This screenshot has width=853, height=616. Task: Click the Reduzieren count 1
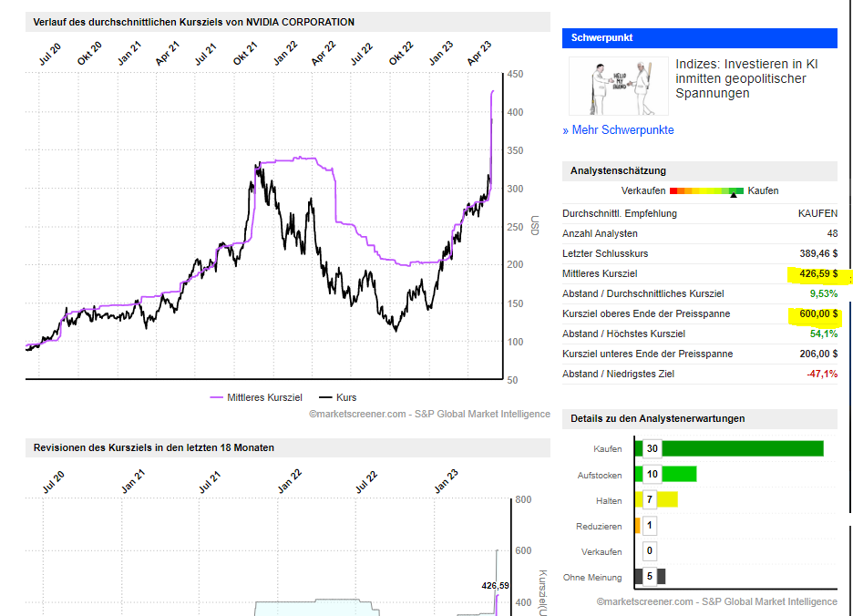[650, 526]
